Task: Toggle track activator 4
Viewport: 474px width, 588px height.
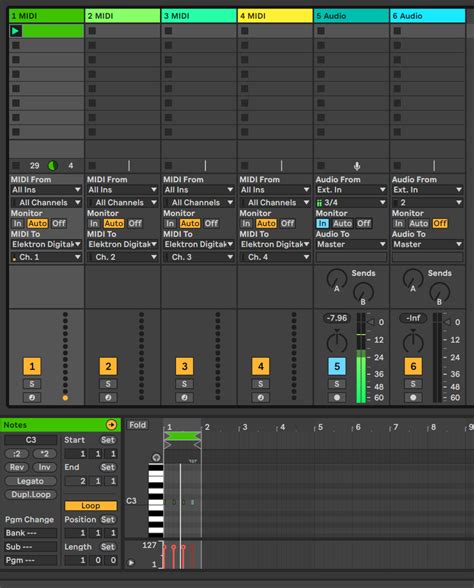Action: point(261,366)
